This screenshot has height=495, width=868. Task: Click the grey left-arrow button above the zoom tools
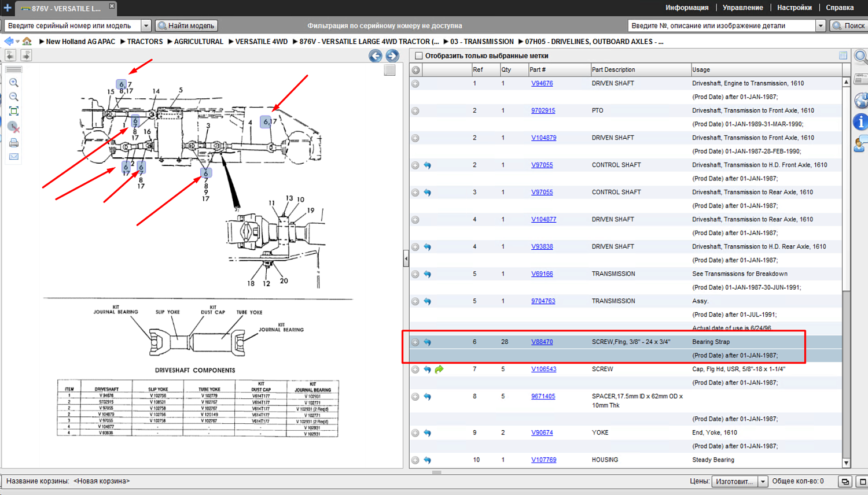click(10, 55)
